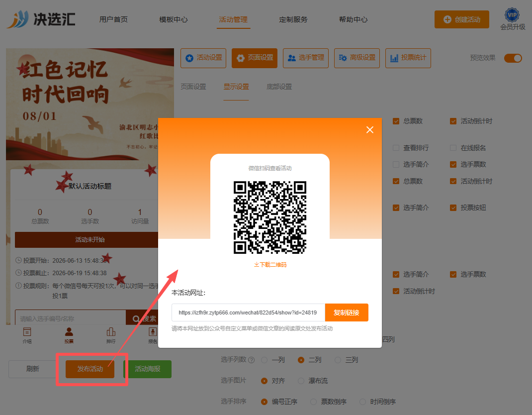The height and width of the screenshot is (415, 532).
Task: Select 对齐 for 选手图片
Action: click(x=265, y=381)
